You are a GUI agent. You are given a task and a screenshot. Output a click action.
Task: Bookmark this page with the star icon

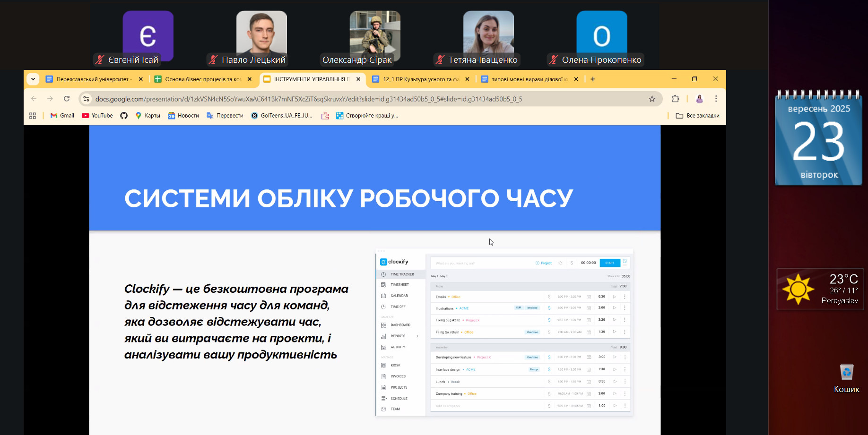(x=652, y=99)
